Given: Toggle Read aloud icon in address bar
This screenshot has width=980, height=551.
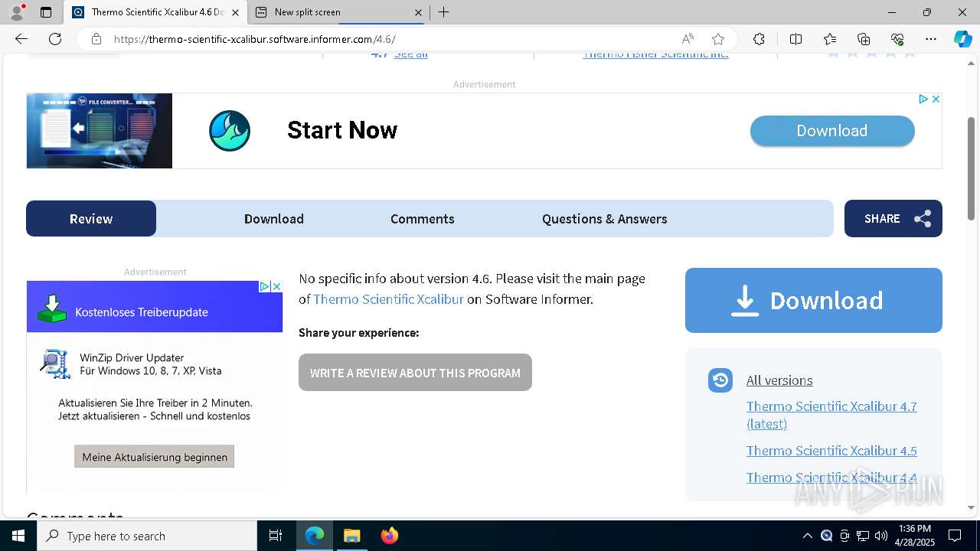Looking at the screenshot, I should click(688, 39).
